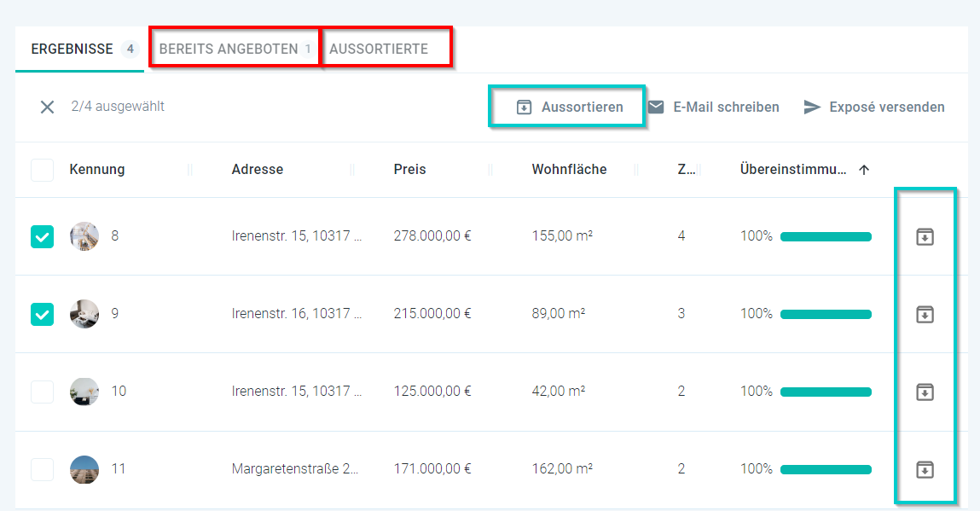The image size is (980, 511).
Task: Click the paper plane Exposé versenden icon
Action: 813,107
